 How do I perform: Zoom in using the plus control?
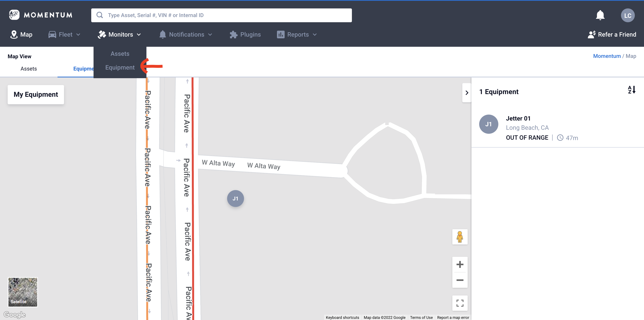[x=460, y=264]
